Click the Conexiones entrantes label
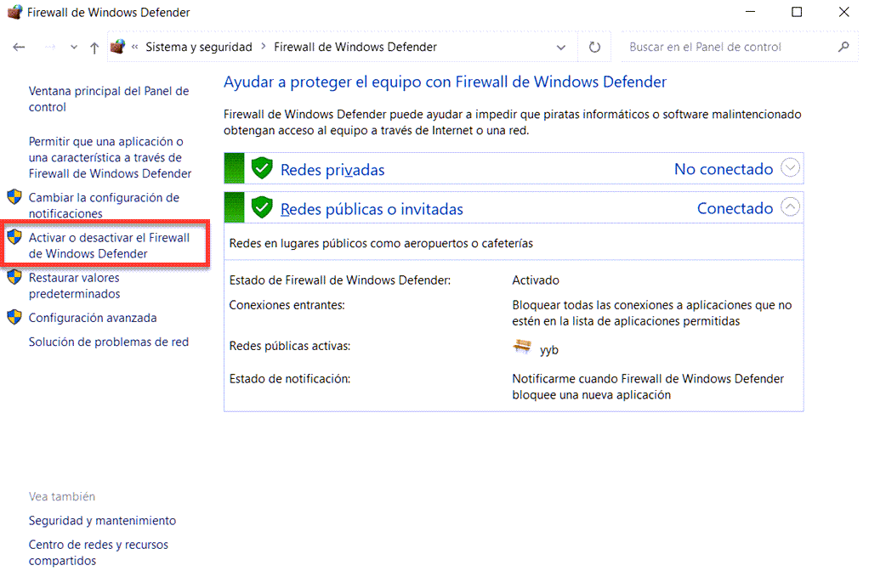The image size is (869, 588). (x=287, y=305)
